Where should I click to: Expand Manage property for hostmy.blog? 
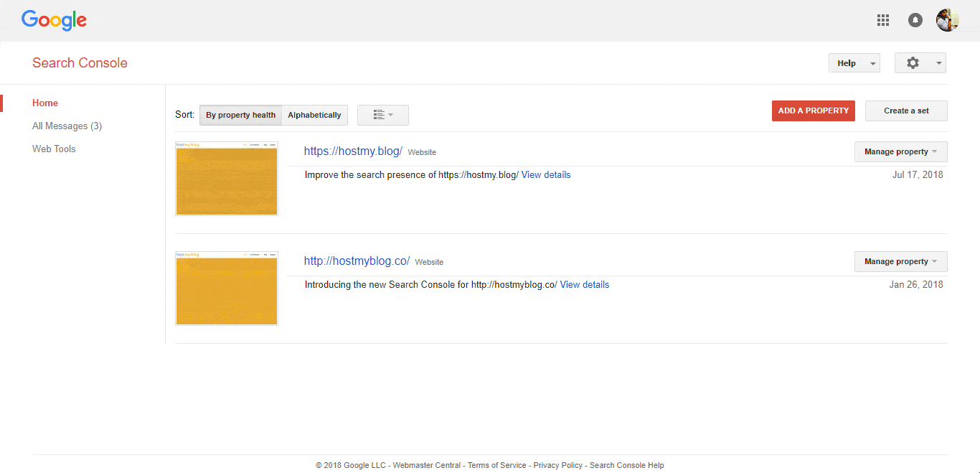point(900,152)
